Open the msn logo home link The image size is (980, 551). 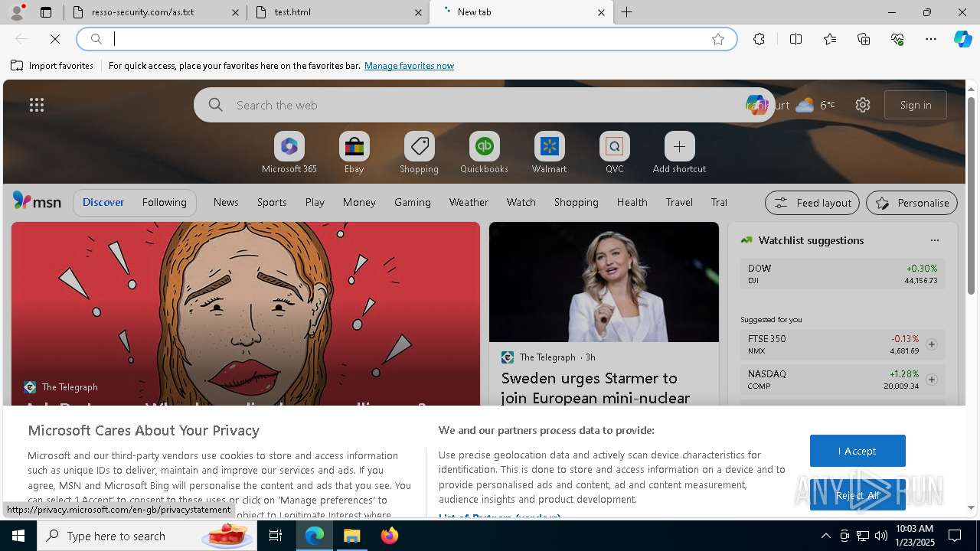tap(37, 201)
